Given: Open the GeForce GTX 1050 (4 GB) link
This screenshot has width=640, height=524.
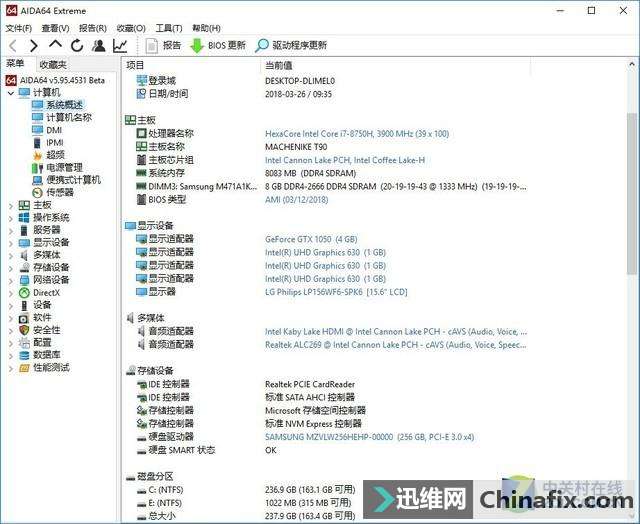Looking at the screenshot, I should coord(311,239).
